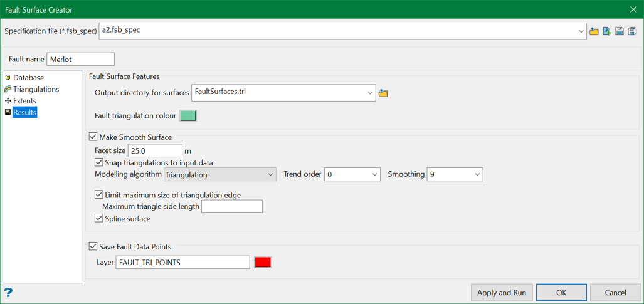Toggle the Save Fault Data Points checkbox
This screenshot has height=304, width=644.
pyautogui.click(x=92, y=247)
